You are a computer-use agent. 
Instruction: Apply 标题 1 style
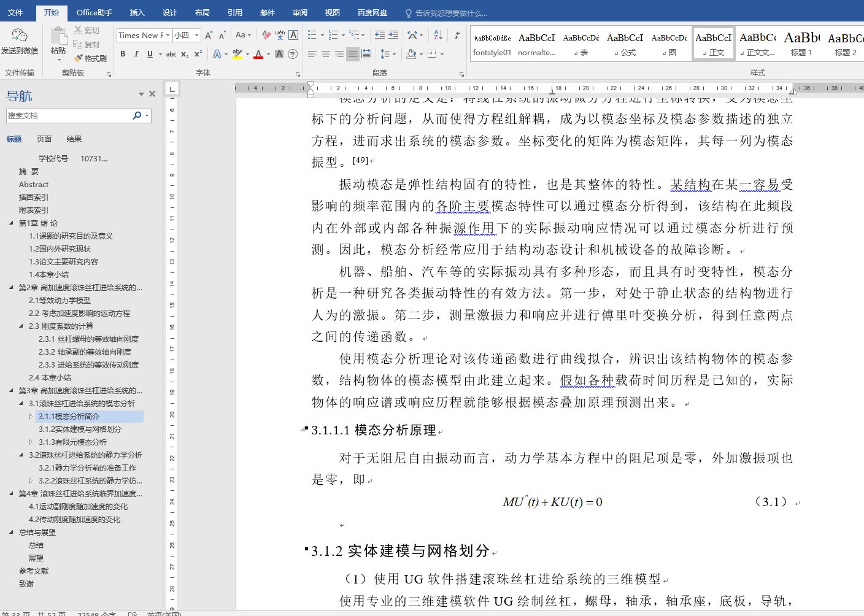tap(801, 44)
